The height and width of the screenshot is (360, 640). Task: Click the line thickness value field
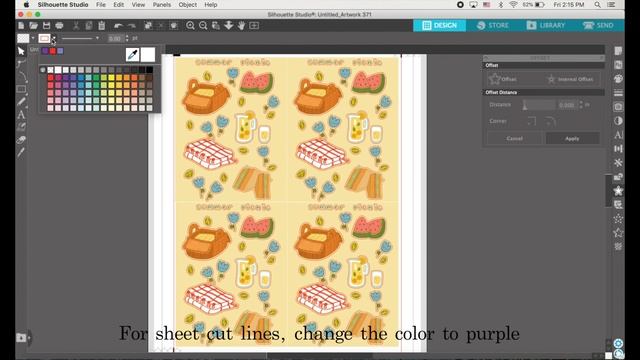[x=116, y=38]
